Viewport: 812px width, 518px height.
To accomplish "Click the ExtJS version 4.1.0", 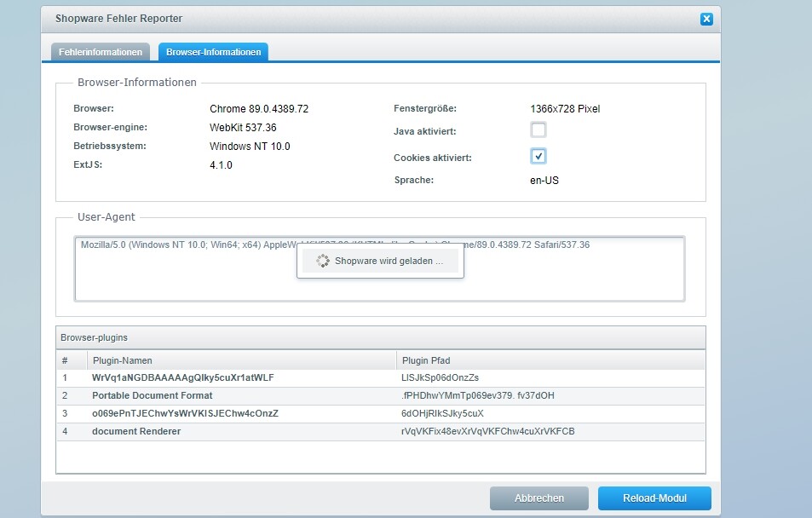I will (x=221, y=165).
